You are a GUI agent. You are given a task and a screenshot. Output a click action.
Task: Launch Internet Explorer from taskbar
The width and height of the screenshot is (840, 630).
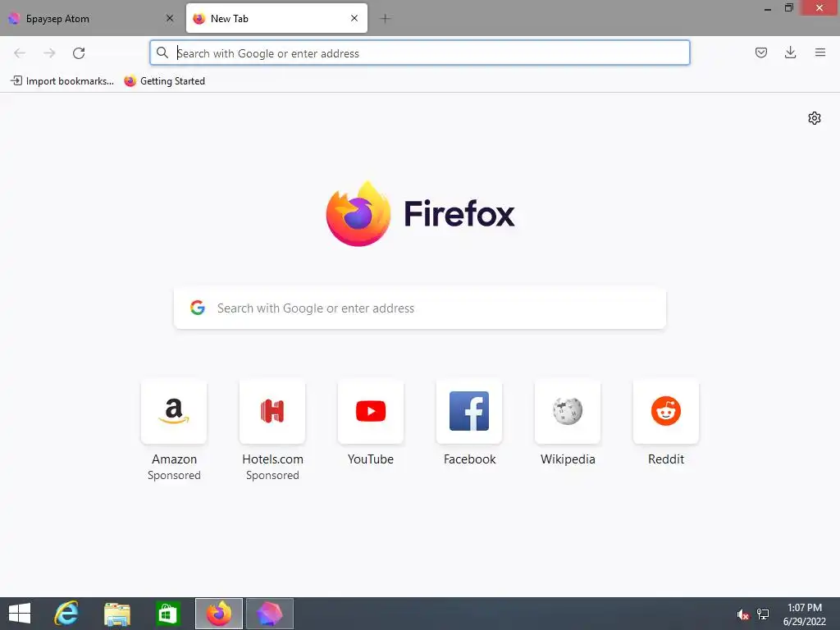coord(67,614)
